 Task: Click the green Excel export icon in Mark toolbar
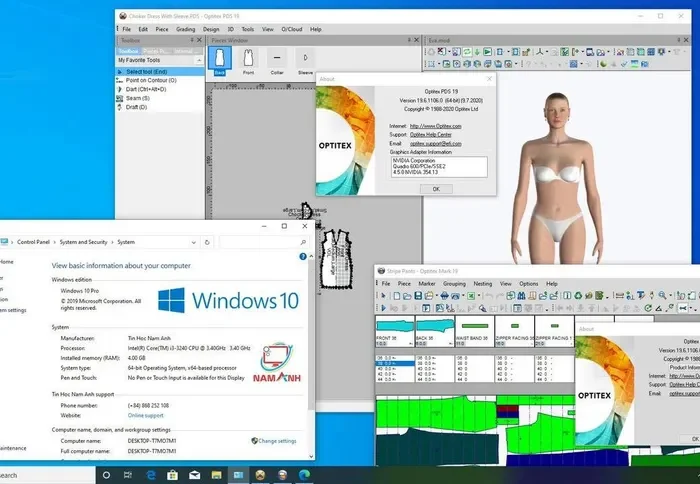pyautogui.click(x=471, y=296)
